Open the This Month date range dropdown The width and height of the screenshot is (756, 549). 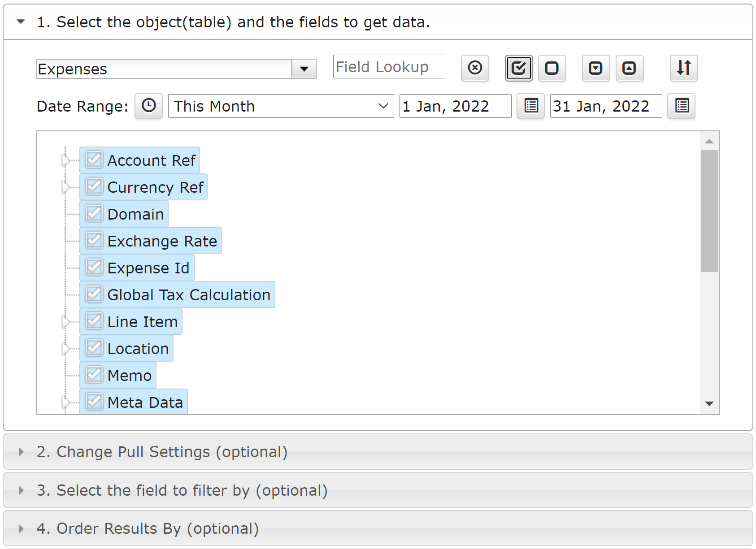click(x=281, y=106)
